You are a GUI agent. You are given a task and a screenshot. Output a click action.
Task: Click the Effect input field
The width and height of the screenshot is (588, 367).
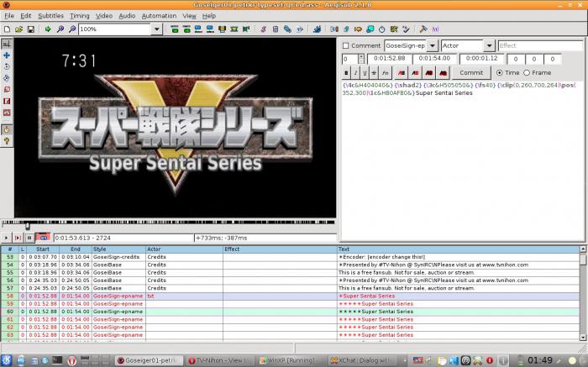540,45
